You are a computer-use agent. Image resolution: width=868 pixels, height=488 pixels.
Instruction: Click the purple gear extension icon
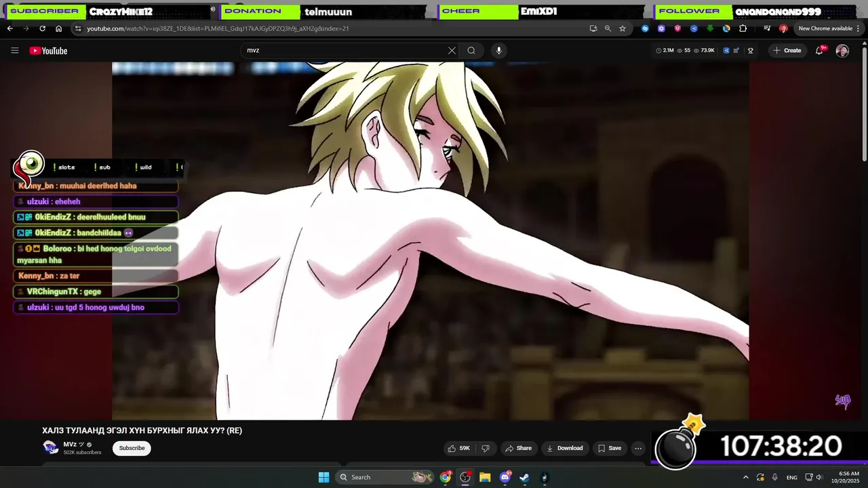661,28
